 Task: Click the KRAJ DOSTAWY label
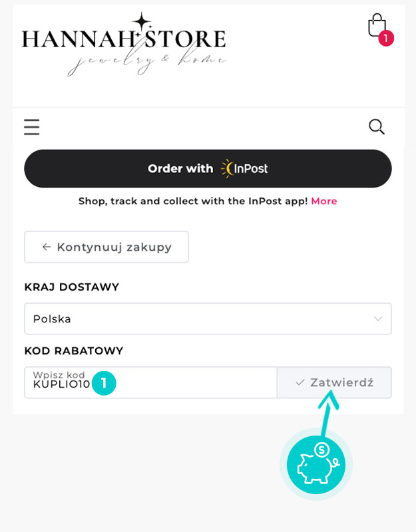coord(71,287)
